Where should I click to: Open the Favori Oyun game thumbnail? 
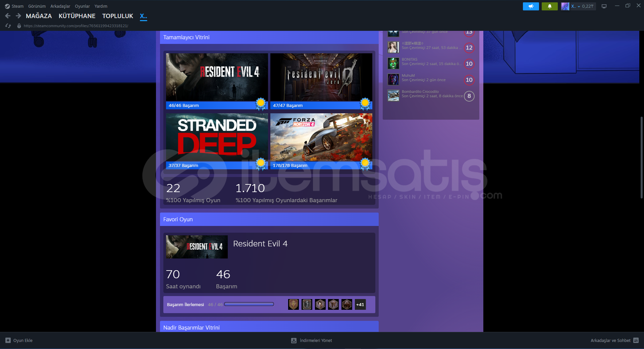point(197,247)
